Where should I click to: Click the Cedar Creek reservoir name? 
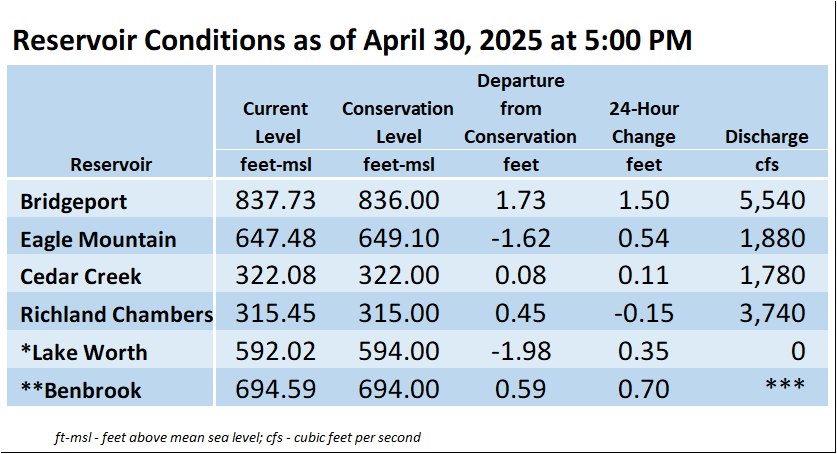(x=81, y=277)
